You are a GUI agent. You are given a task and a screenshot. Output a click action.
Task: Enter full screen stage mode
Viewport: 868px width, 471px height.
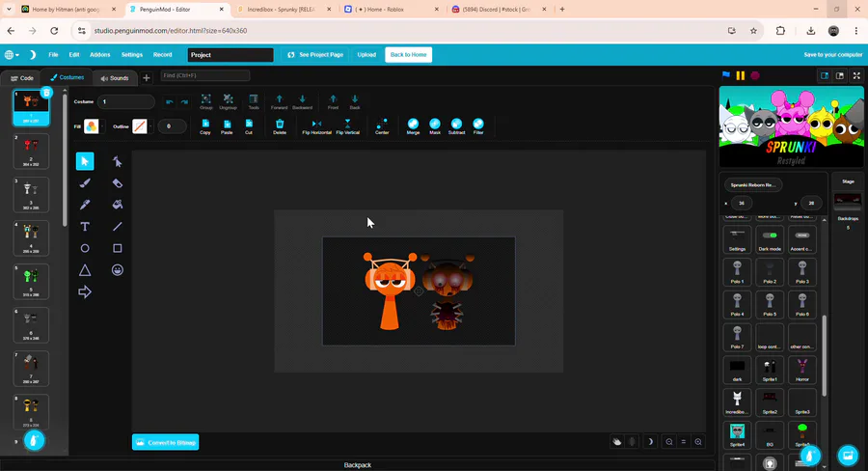(856, 76)
